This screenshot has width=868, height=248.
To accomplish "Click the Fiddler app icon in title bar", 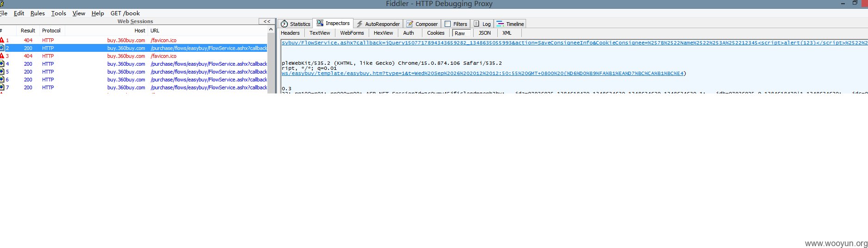I will (x=2, y=4).
